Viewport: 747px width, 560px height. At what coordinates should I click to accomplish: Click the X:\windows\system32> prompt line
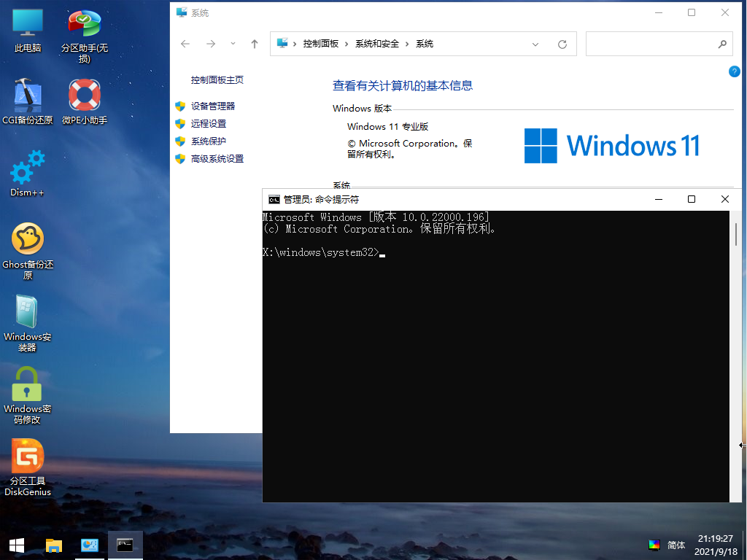point(323,252)
